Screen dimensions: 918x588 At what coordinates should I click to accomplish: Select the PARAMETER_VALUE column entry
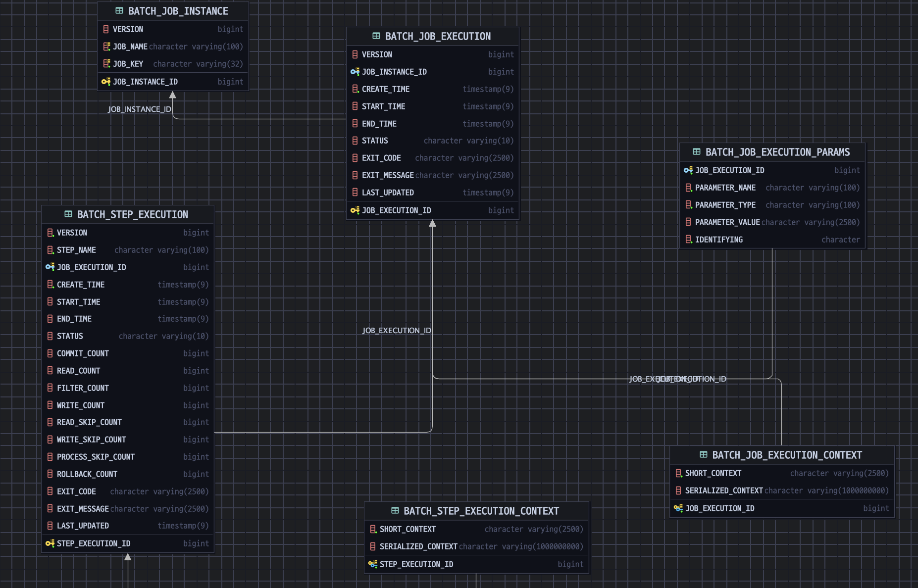(x=727, y=222)
